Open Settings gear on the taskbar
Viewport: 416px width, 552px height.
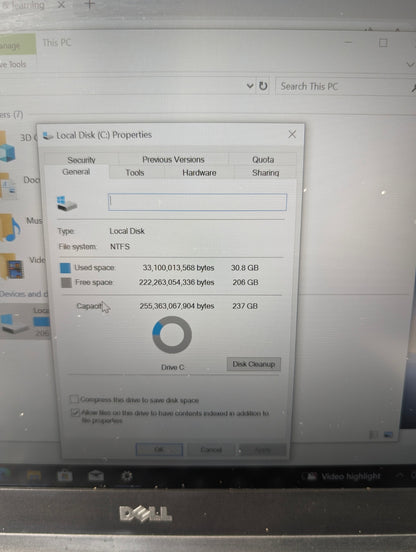point(127,476)
